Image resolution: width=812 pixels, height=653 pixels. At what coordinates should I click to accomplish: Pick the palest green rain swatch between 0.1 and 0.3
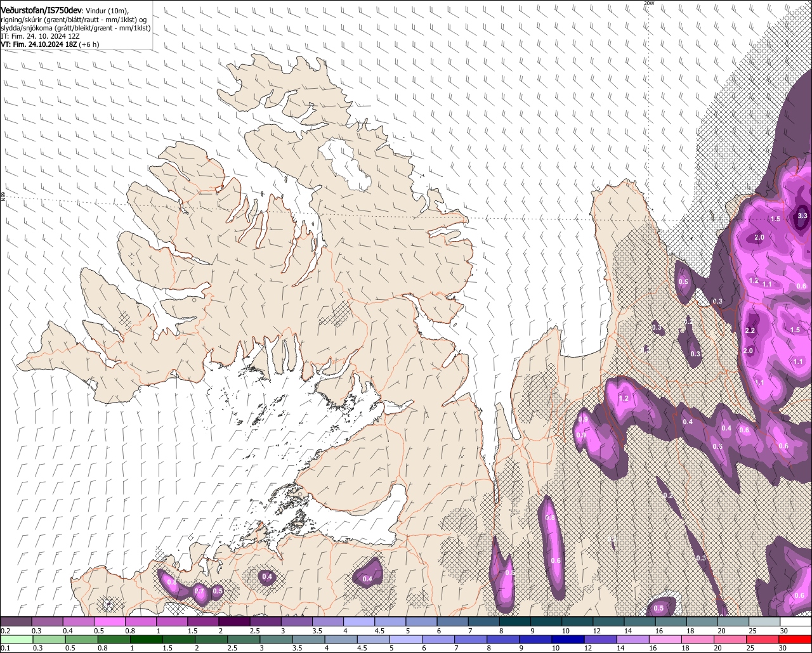pyautogui.click(x=16, y=639)
